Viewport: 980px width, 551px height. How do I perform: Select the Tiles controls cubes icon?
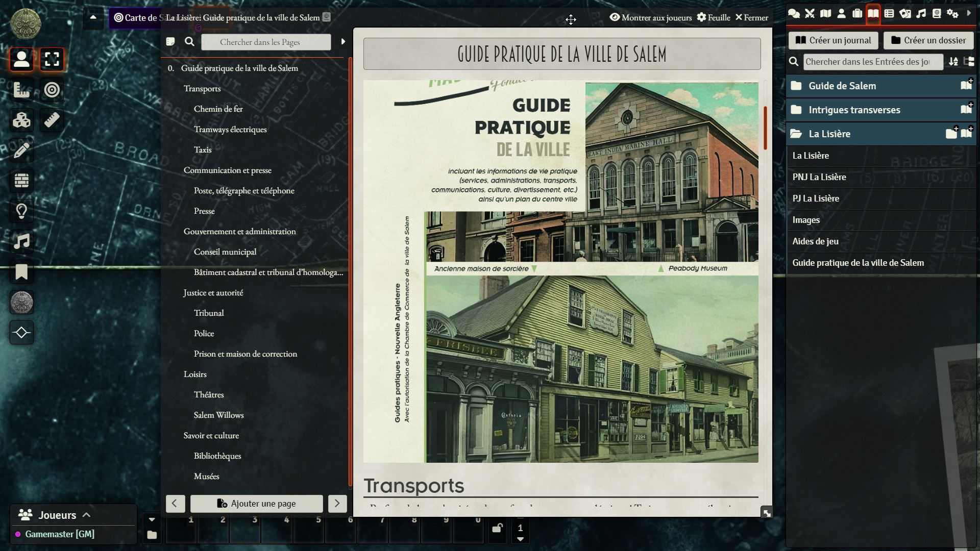click(21, 120)
